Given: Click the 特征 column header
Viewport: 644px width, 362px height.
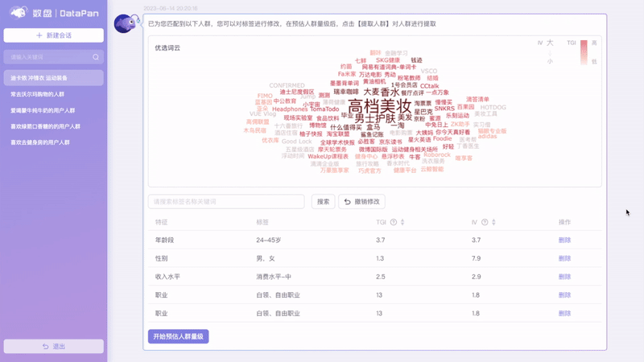Looking at the screenshot, I should [162, 222].
